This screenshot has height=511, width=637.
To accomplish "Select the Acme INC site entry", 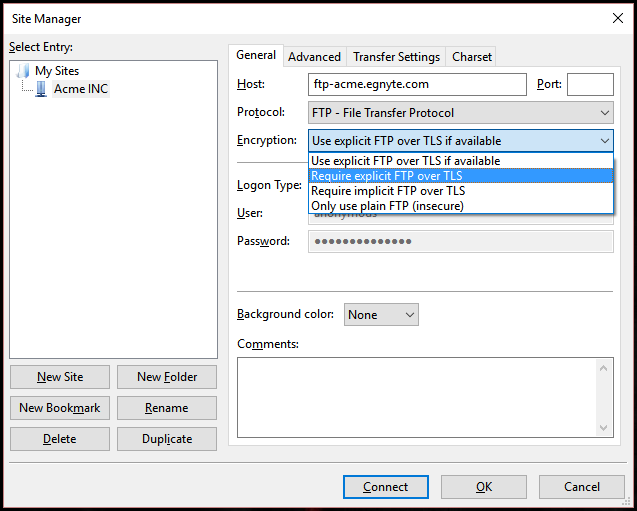I will pos(80,89).
